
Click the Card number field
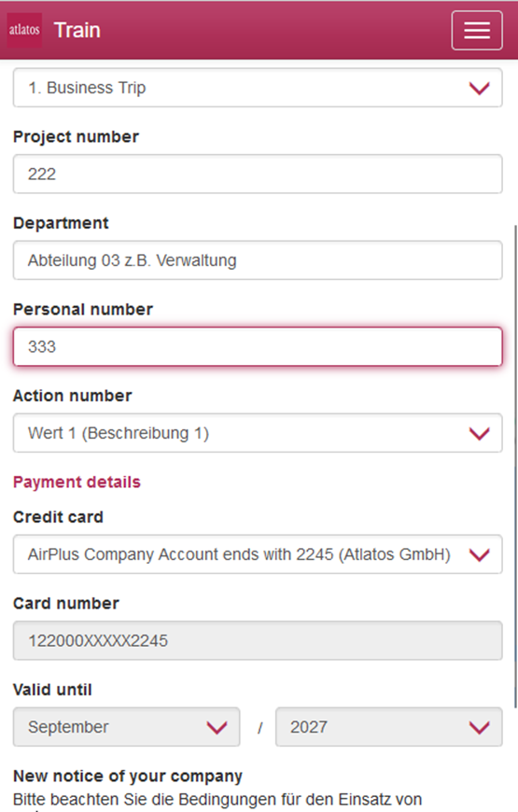[258, 640]
